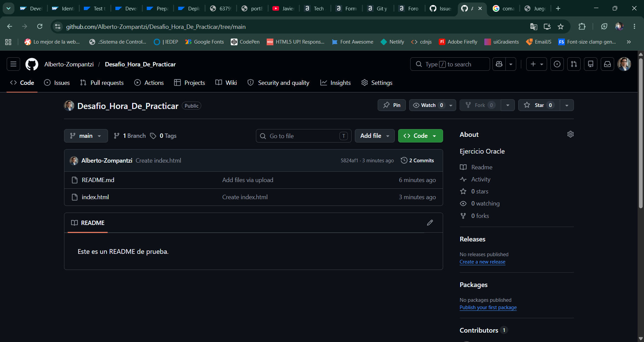Viewport: 644px width, 342px height.
Task: Open Alberto-Zompantzi commit author link
Action: tap(107, 161)
